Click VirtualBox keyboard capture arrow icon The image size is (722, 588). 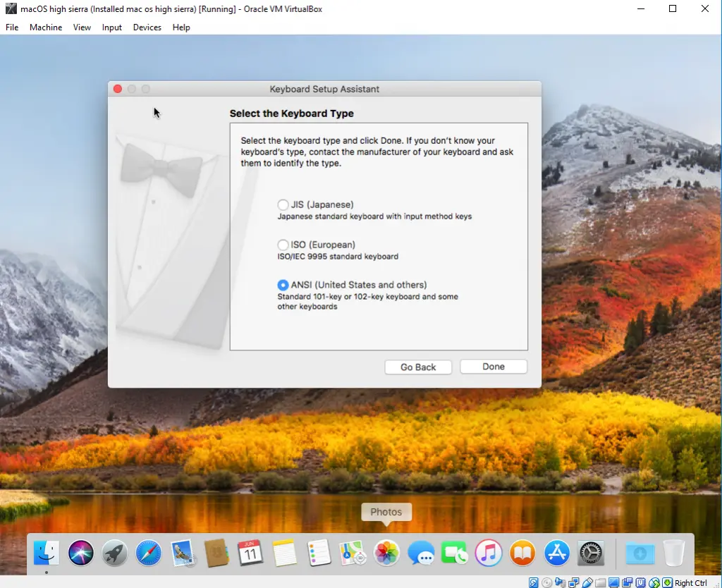click(667, 583)
